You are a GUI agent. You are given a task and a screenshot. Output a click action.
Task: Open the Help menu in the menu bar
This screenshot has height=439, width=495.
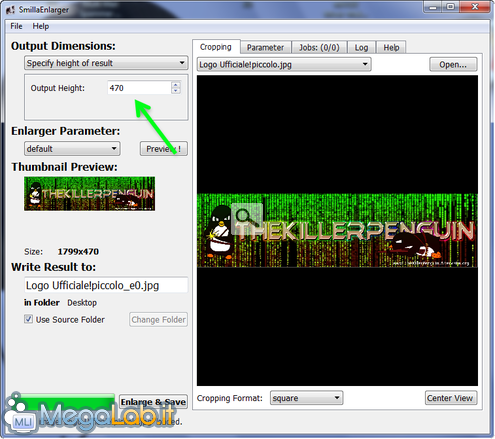[41, 26]
